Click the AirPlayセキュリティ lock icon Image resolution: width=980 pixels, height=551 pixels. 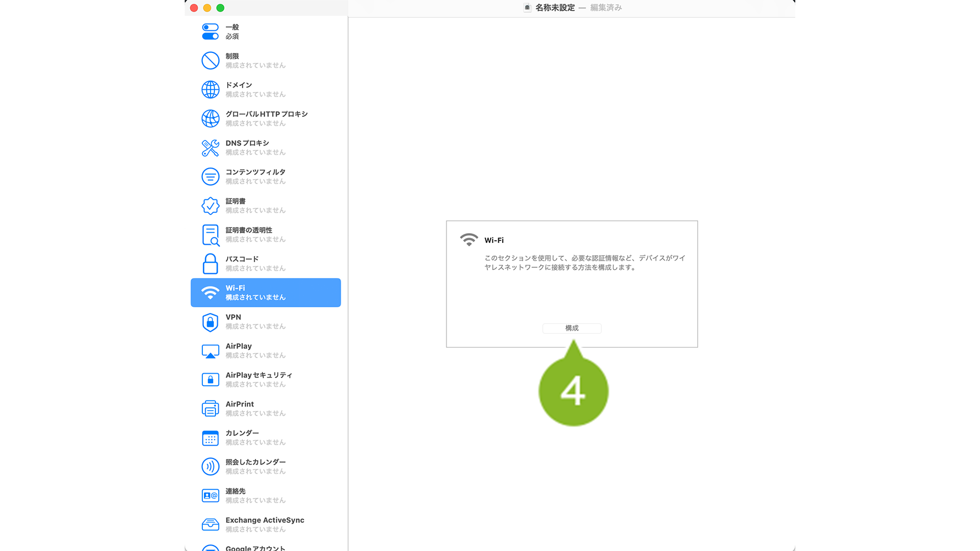(210, 380)
